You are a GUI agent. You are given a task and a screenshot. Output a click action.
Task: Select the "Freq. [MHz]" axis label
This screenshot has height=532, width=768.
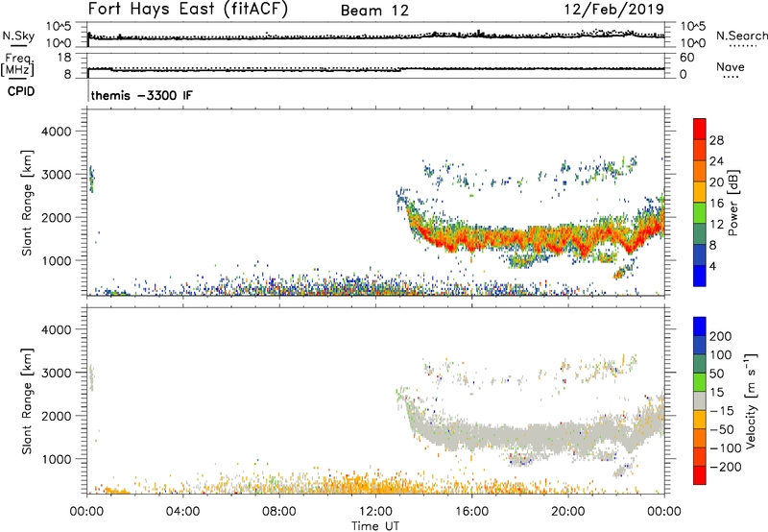pos(17,65)
